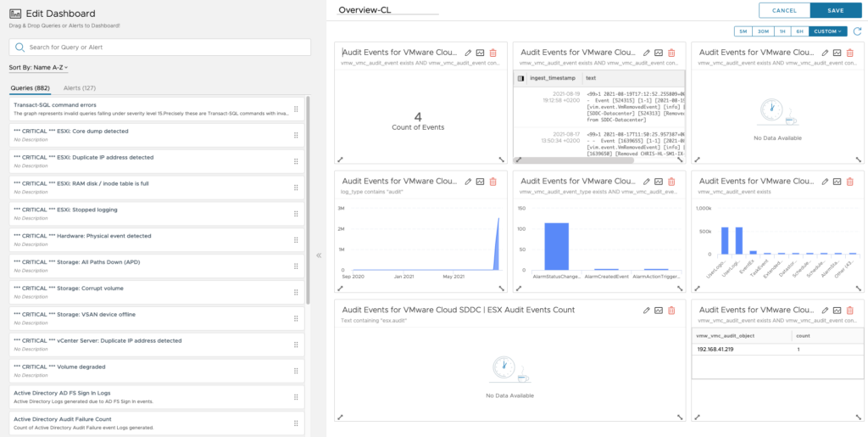Click drag handle of Volume degraded row
This screenshot has width=868, height=437.
(x=296, y=371)
